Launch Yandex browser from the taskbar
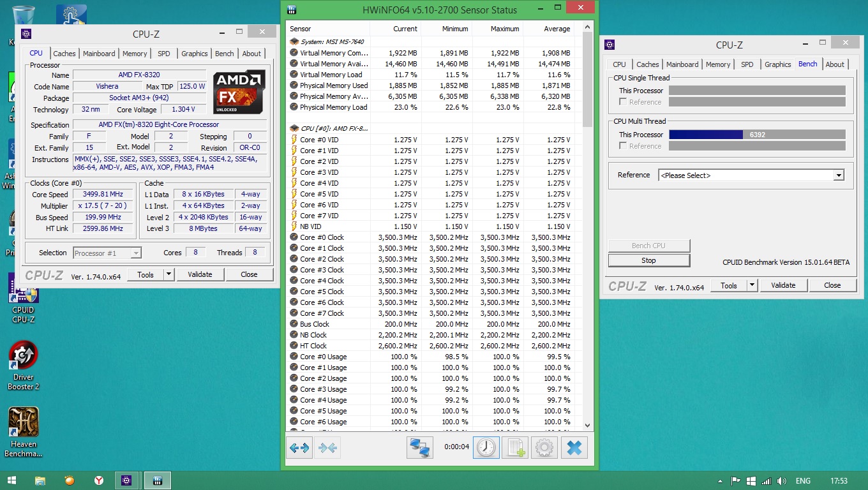Viewport: 868px width, 490px height. pyautogui.click(x=99, y=480)
